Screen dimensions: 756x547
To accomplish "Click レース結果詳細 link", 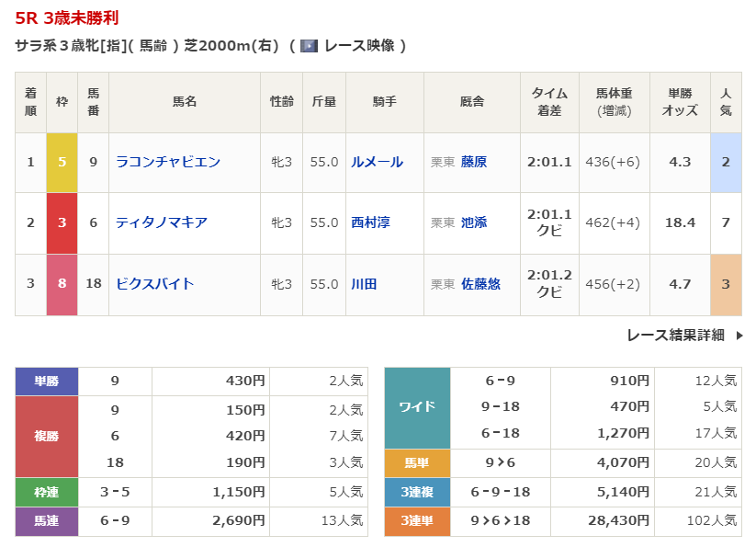I will tap(675, 336).
